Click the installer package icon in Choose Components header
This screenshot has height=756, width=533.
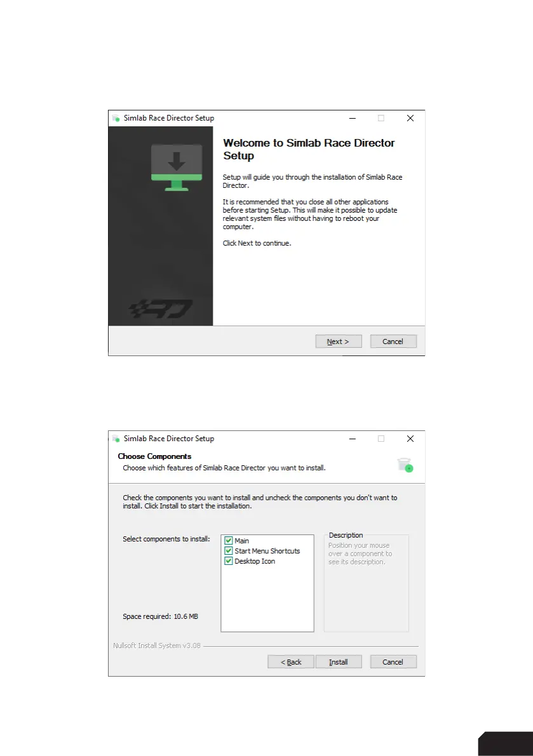(x=405, y=465)
